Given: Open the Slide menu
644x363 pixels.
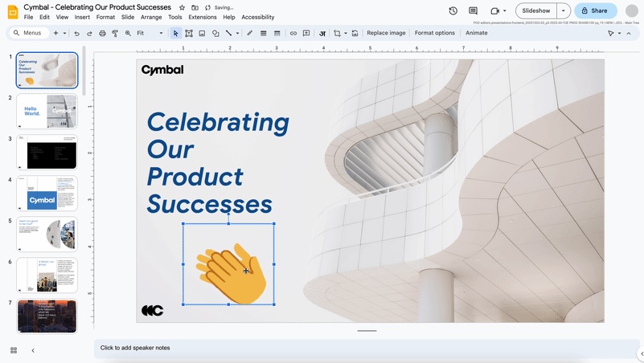Looking at the screenshot, I should click(x=128, y=17).
